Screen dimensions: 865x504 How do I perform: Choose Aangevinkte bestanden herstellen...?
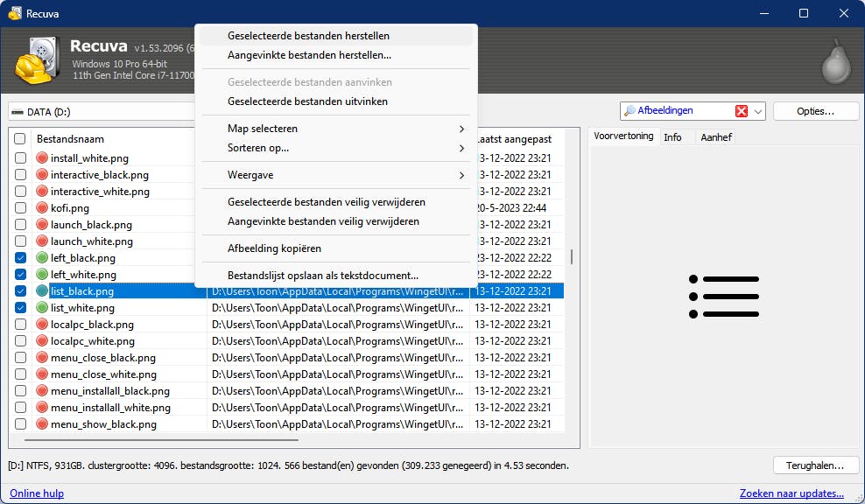(x=336, y=55)
